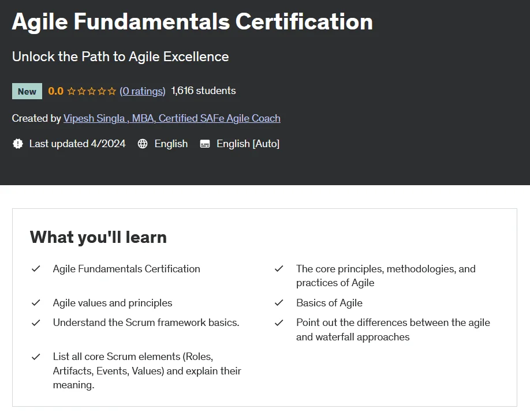Open the (0 ratings) link
The image size is (530, 420).
click(142, 91)
